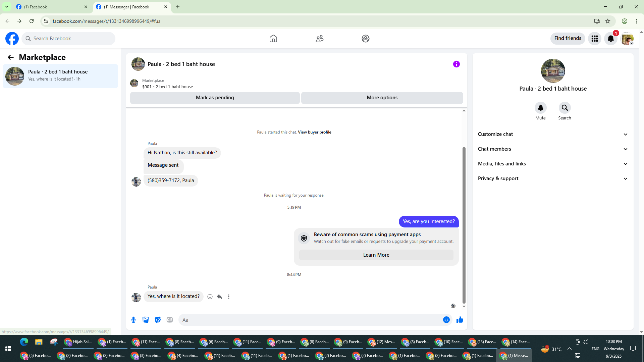Screen dimensions: 644x362
Task: Bookmark this page with the star icon
Action: (x=608, y=21)
